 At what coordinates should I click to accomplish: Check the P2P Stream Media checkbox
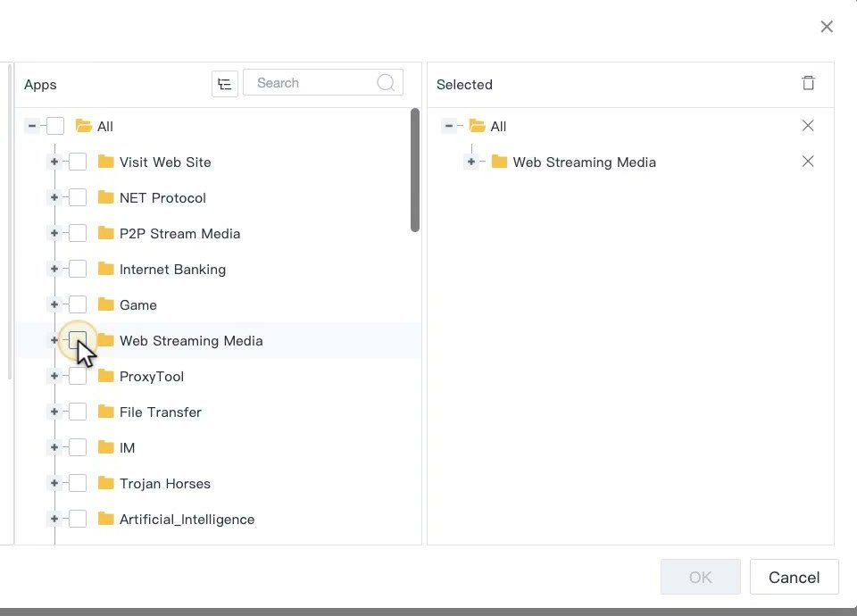pos(78,233)
